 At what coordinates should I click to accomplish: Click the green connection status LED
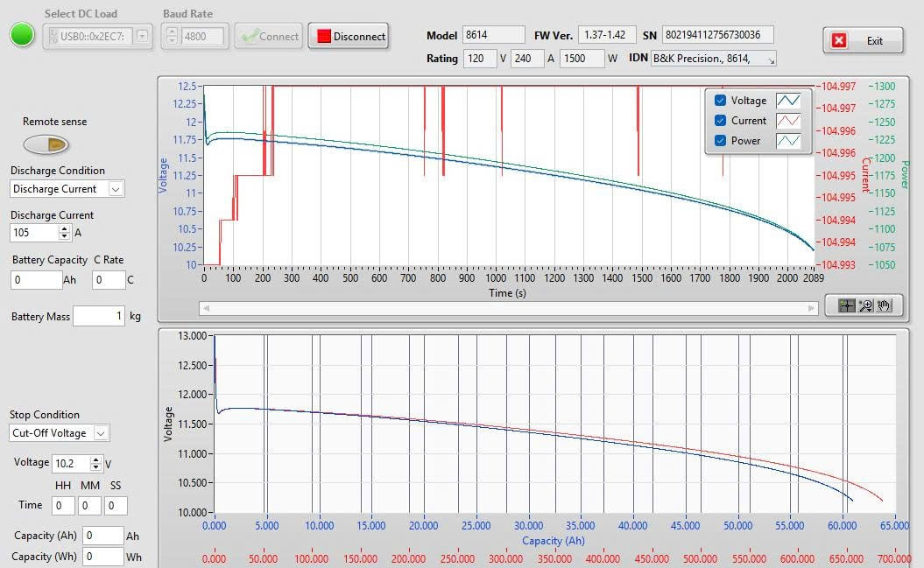click(x=22, y=36)
